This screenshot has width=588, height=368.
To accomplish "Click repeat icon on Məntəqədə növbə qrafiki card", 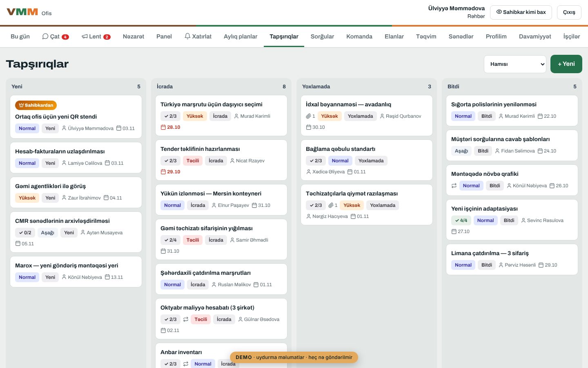I will [x=454, y=186].
